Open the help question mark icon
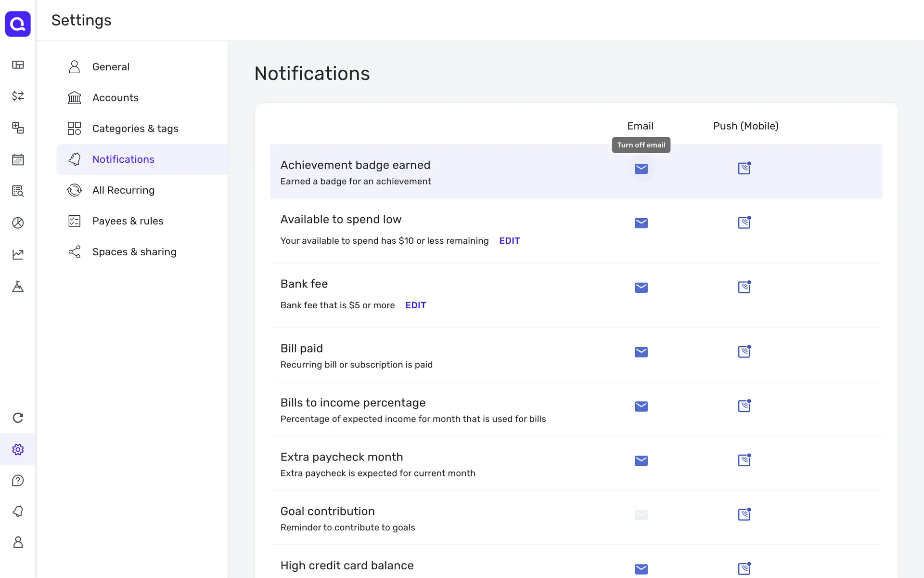This screenshot has width=924, height=578. pos(18,480)
